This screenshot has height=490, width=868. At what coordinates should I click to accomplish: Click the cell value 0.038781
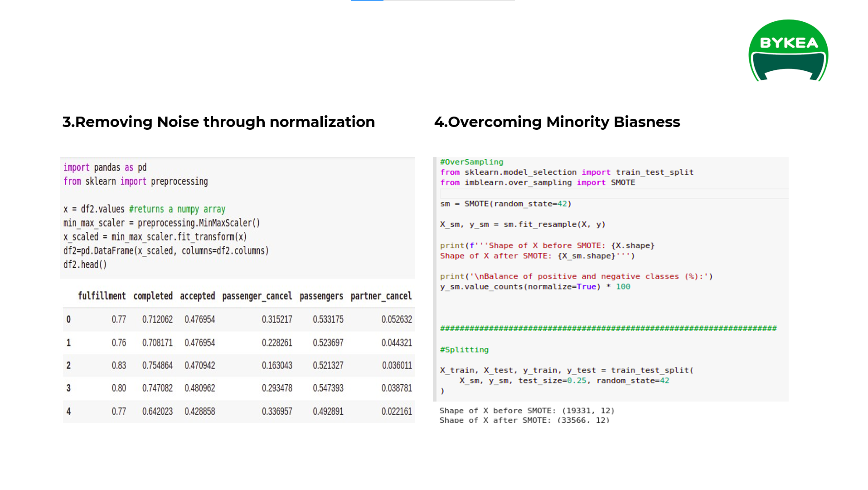click(397, 388)
